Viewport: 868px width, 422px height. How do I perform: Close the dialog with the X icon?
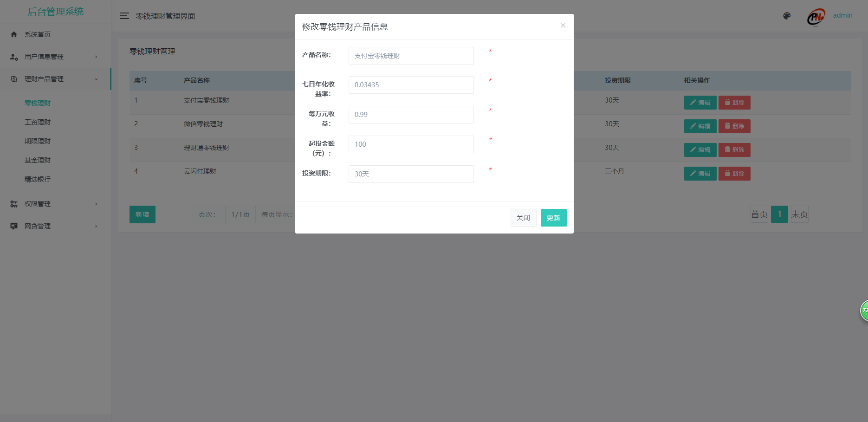pyautogui.click(x=563, y=26)
